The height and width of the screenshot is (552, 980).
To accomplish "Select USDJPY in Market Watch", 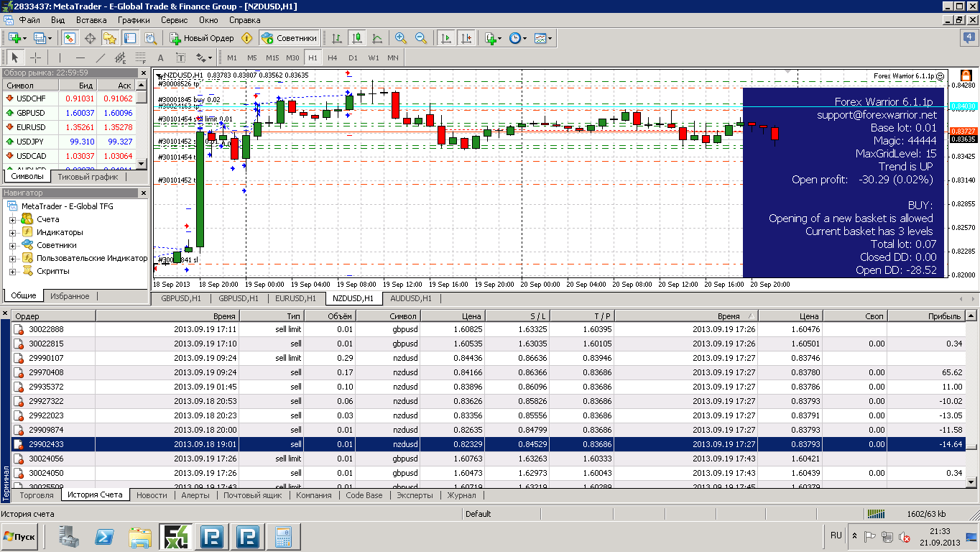I will point(68,142).
